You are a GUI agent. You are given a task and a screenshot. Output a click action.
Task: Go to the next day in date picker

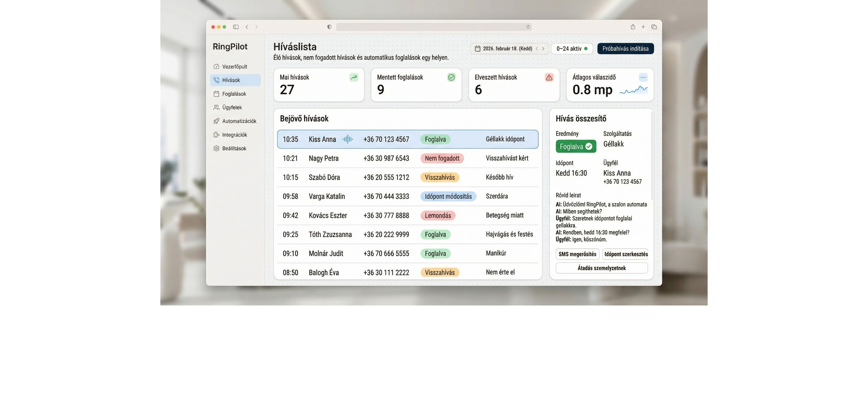pos(543,49)
